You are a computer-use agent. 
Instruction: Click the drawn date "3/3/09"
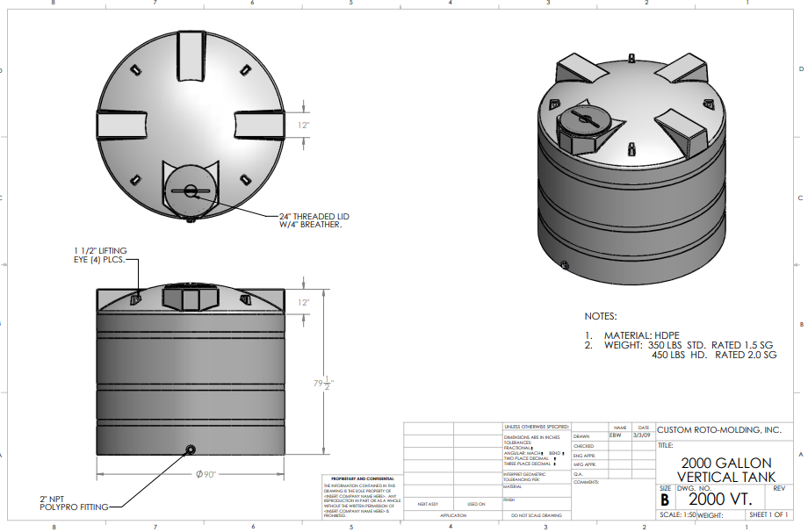point(644,435)
